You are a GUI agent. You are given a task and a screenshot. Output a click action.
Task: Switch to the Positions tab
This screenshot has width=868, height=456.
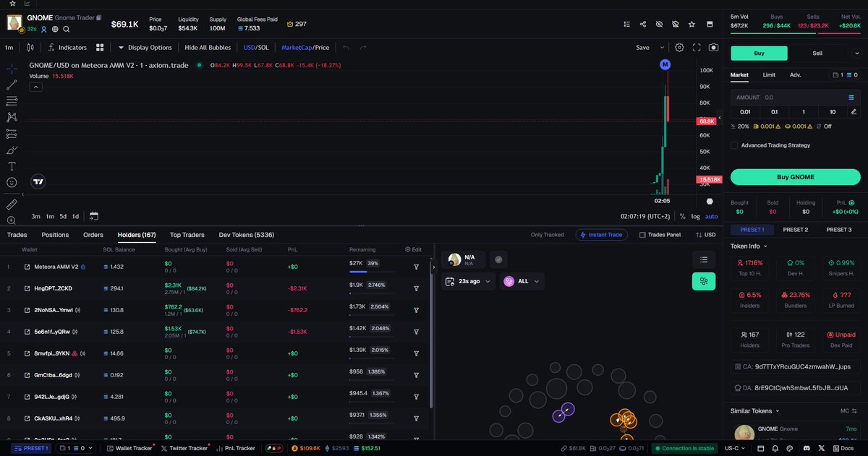[x=55, y=235]
